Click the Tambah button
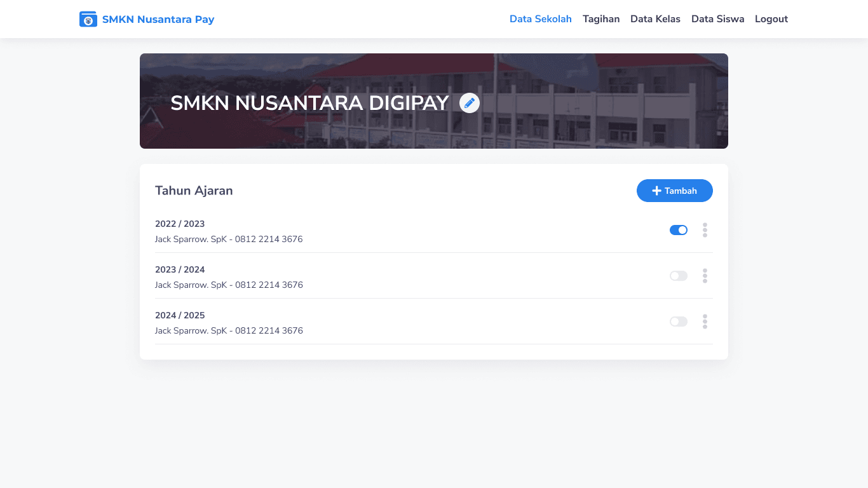This screenshot has height=488, width=868. coord(675,191)
